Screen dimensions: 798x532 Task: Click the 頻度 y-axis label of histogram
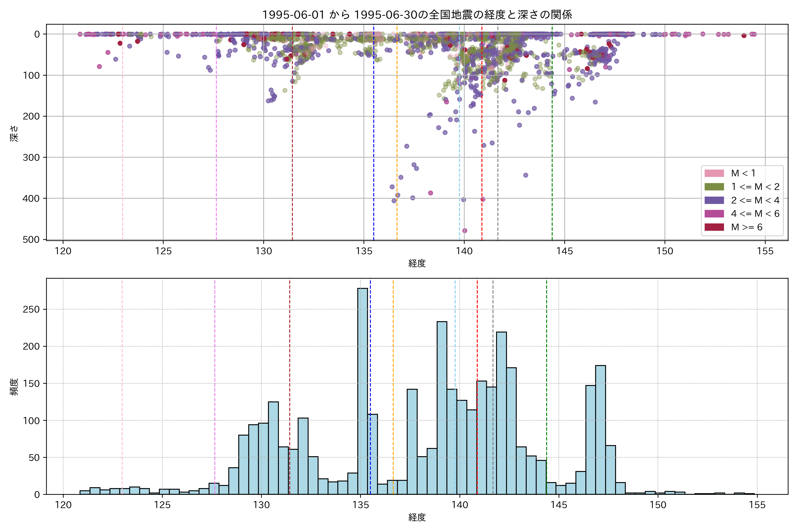coord(14,387)
